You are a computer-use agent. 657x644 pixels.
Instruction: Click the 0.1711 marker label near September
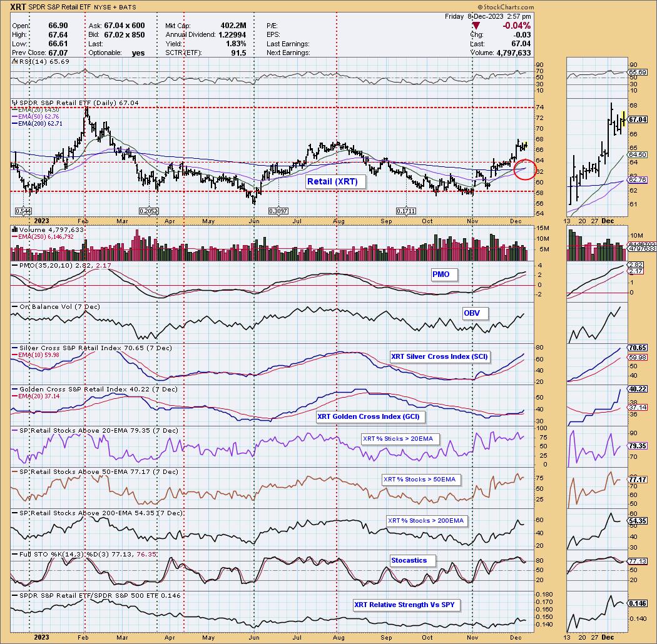[406, 211]
